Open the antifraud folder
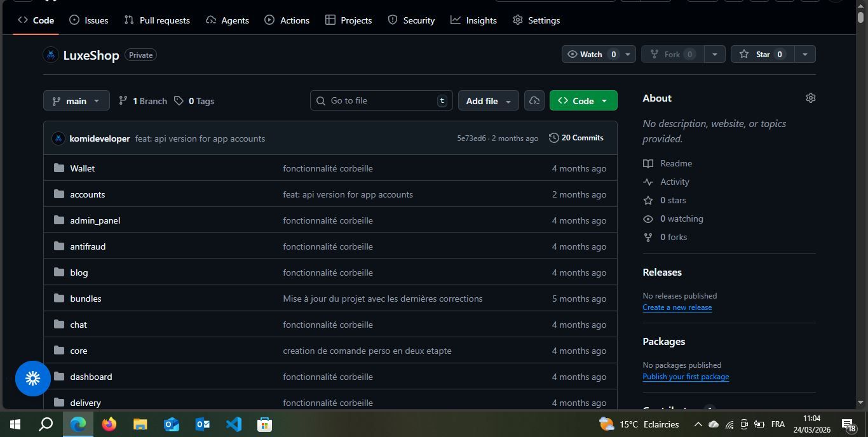The image size is (868, 437). 88,246
